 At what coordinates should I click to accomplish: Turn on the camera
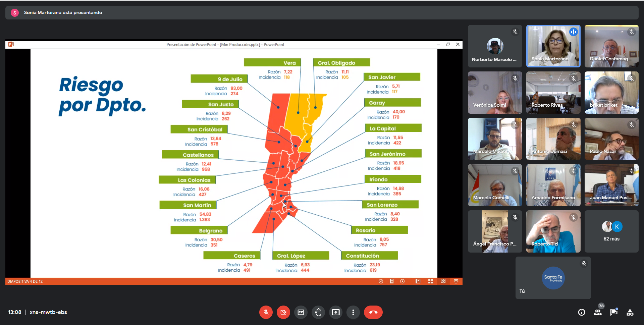click(x=283, y=312)
